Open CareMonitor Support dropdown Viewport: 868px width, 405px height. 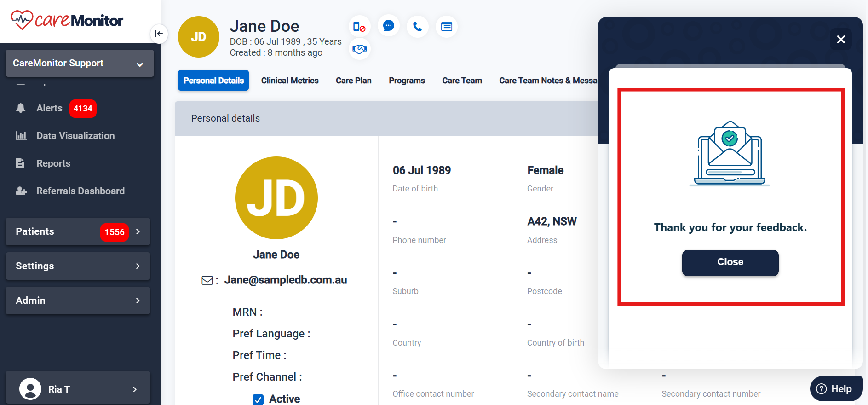80,63
